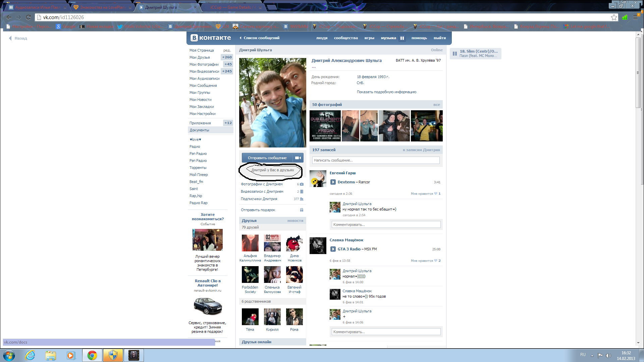The height and width of the screenshot is (362, 644).
Task: Click the subscribers icon next to 377
Action: (302, 199)
